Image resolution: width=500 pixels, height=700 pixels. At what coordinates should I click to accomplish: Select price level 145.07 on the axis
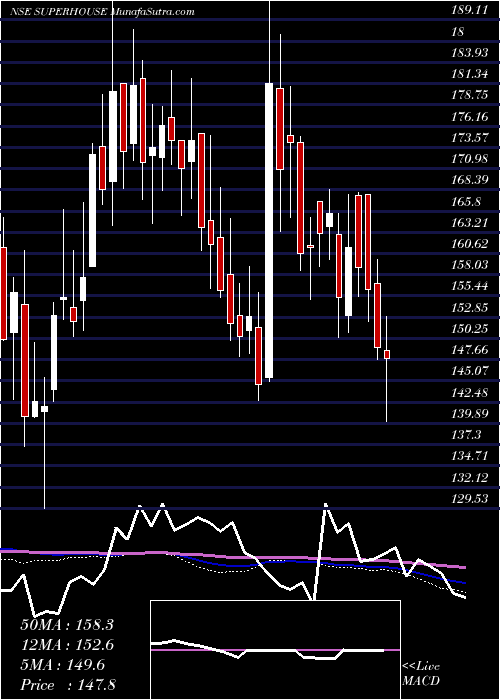469,371
